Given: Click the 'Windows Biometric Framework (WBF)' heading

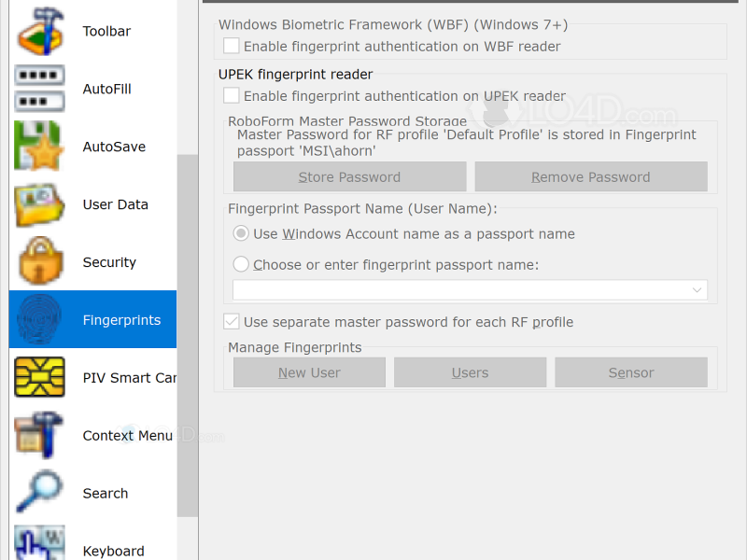Looking at the screenshot, I should coord(393,25).
